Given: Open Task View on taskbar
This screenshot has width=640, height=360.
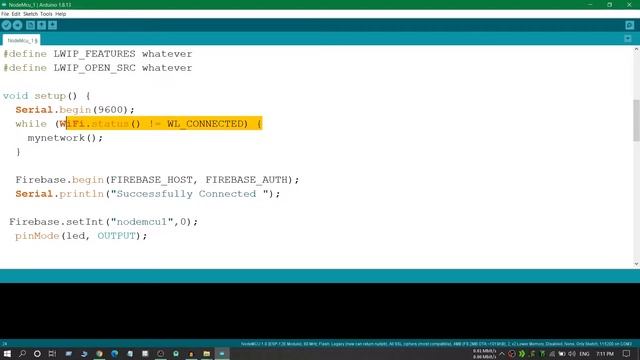Looking at the screenshot, I should click(x=52, y=353).
